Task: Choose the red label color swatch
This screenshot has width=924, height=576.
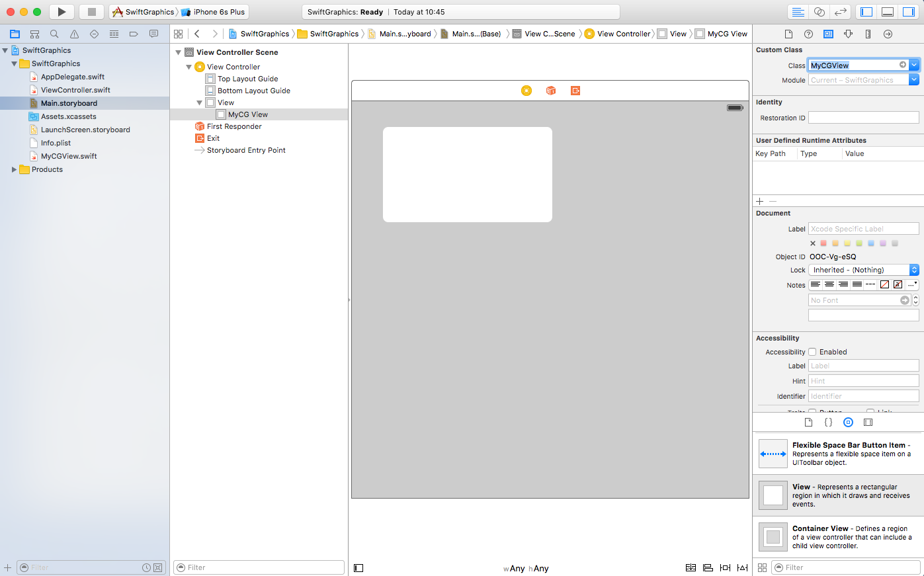Action: pyautogui.click(x=823, y=243)
